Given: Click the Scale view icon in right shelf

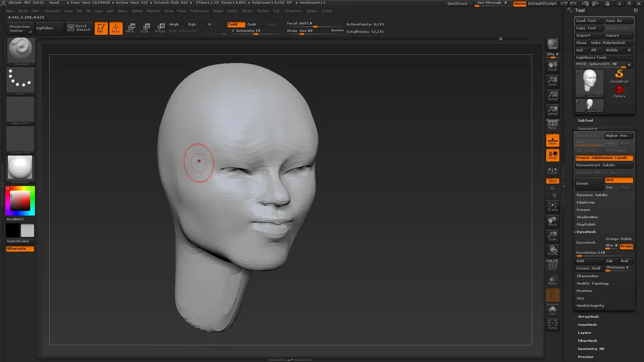Looking at the screenshot, I should pos(552,236).
